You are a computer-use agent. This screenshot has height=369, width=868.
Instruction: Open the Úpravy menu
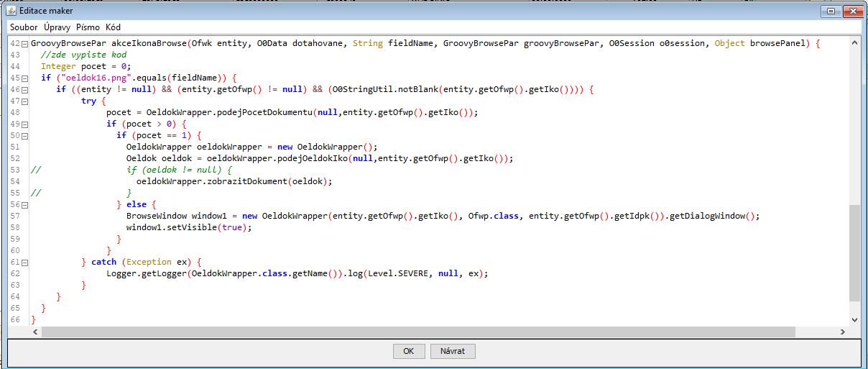coord(57,27)
